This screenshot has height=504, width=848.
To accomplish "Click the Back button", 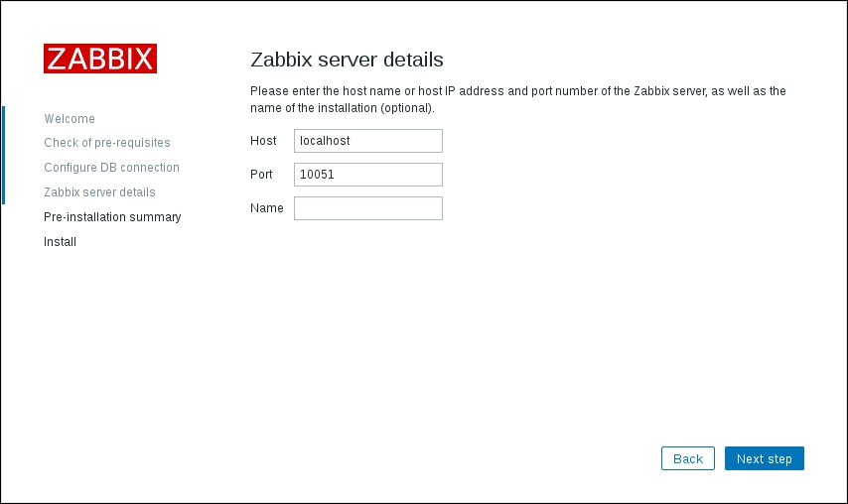I will [x=688, y=458].
